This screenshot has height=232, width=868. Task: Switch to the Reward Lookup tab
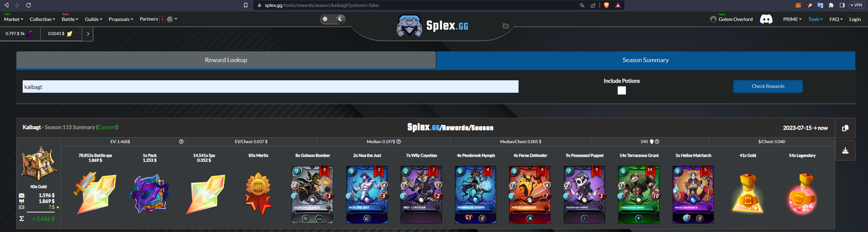226,60
